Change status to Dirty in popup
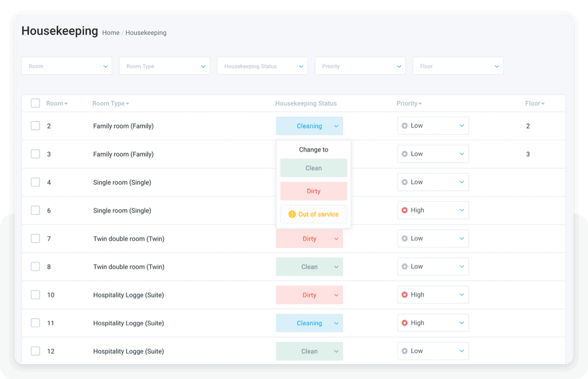This screenshot has height=379, width=588. 313,191
